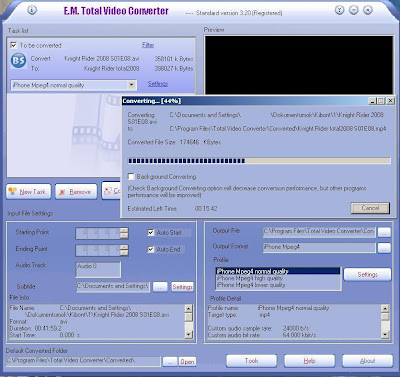Click the conversion progress bar
The height and width of the screenshot is (377, 400).
point(259,161)
